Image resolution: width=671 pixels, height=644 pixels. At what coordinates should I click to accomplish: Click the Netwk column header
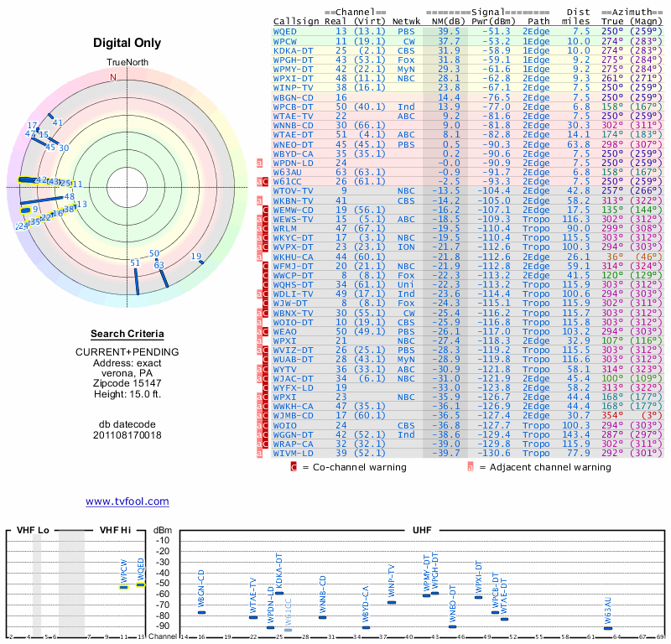coord(406,22)
